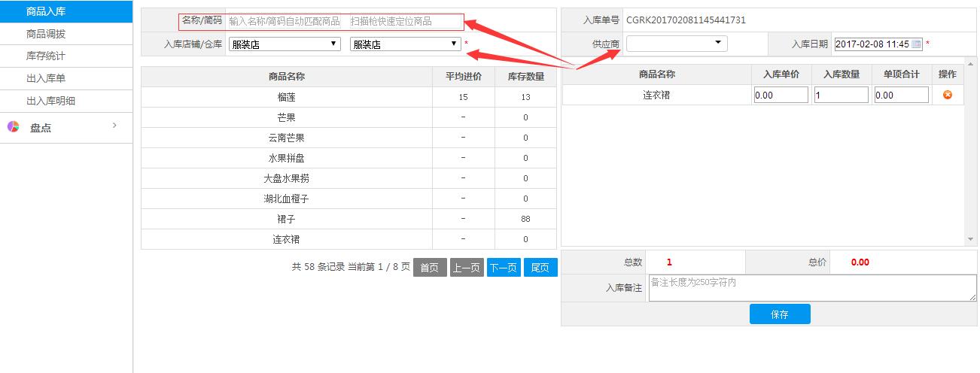This screenshot has height=373, width=980.
Task: Open the first 入库店铺 dropdown
Action: point(285,44)
